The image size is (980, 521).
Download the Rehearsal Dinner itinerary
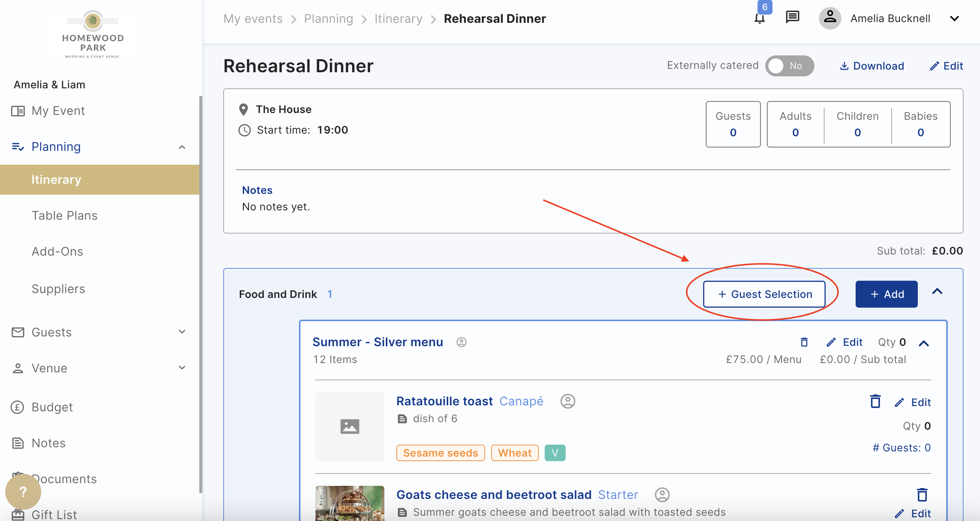872,66
